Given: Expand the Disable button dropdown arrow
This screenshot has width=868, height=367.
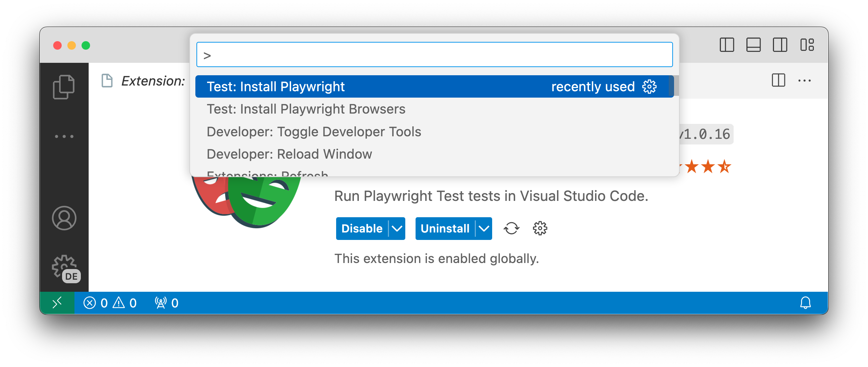Looking at the screenshot, I should click(397, 229).
